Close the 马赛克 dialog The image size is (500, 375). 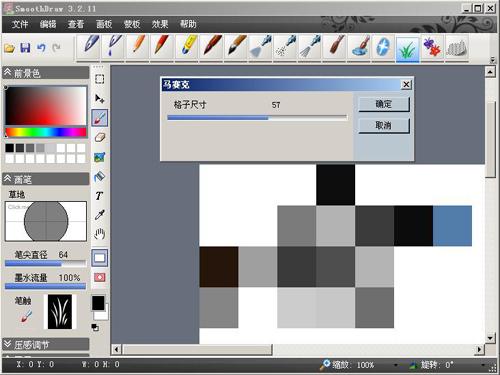pyautogui.click(x=406, y=84)
